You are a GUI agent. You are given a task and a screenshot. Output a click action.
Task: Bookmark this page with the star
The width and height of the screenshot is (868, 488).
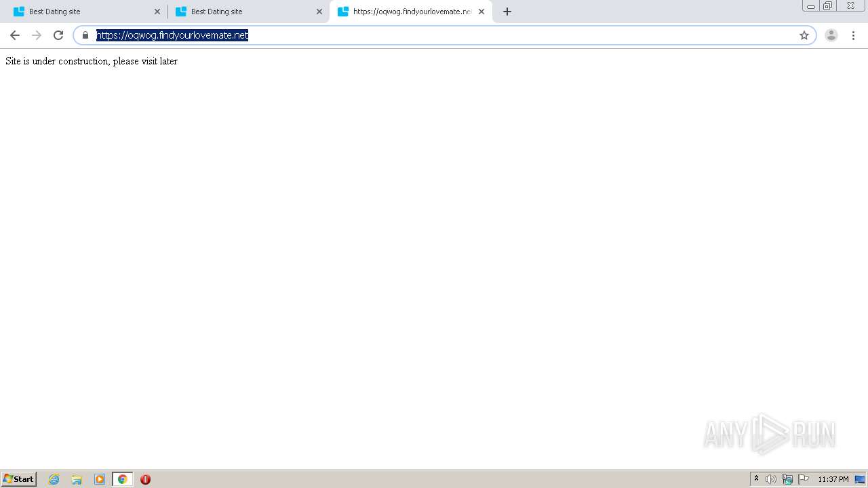804,35
